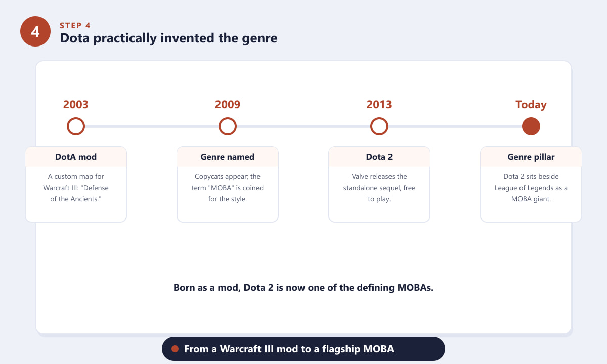Click the MOBA term coined description text

point(228,188)
